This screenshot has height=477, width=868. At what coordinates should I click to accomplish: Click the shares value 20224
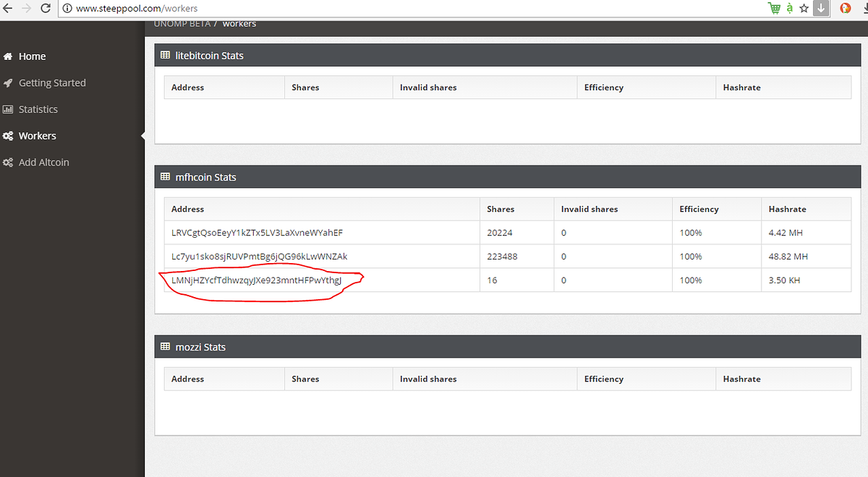point(499,233)
